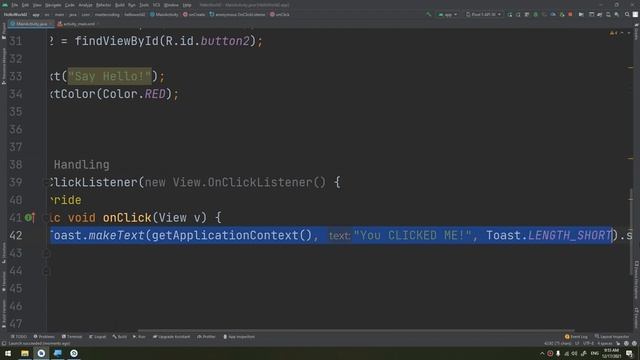Open the File menu
640x360 pixels.
click(14, 5)
